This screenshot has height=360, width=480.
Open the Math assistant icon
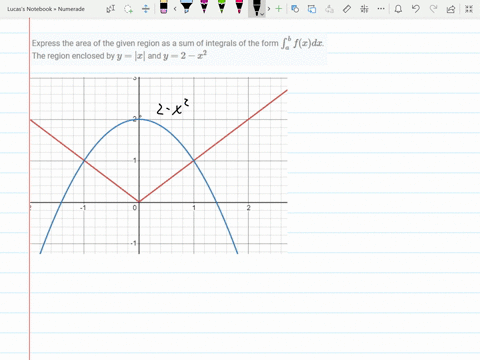[x=364, y=9]
